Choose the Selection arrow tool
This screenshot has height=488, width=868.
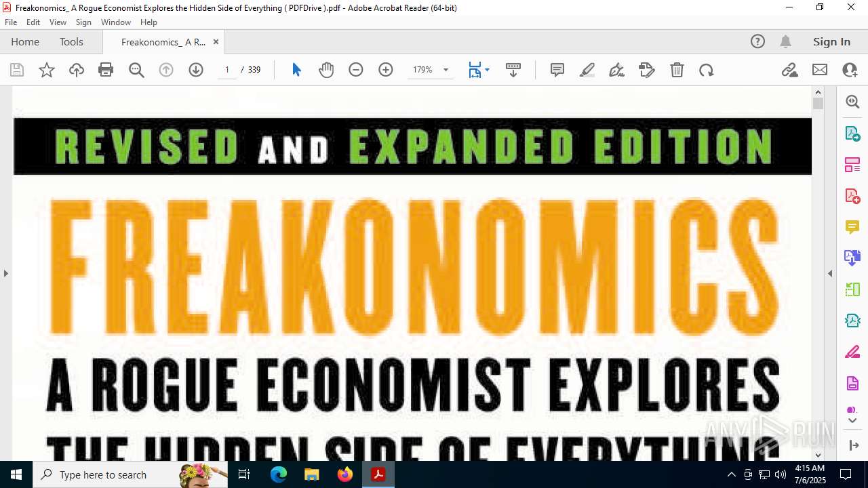coord(296,70)
